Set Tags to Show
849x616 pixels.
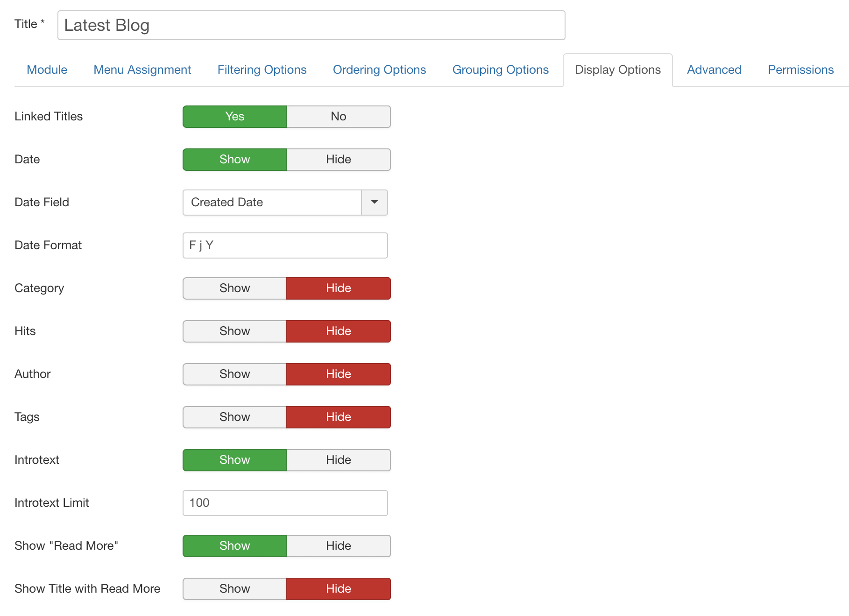pos(235,417)
